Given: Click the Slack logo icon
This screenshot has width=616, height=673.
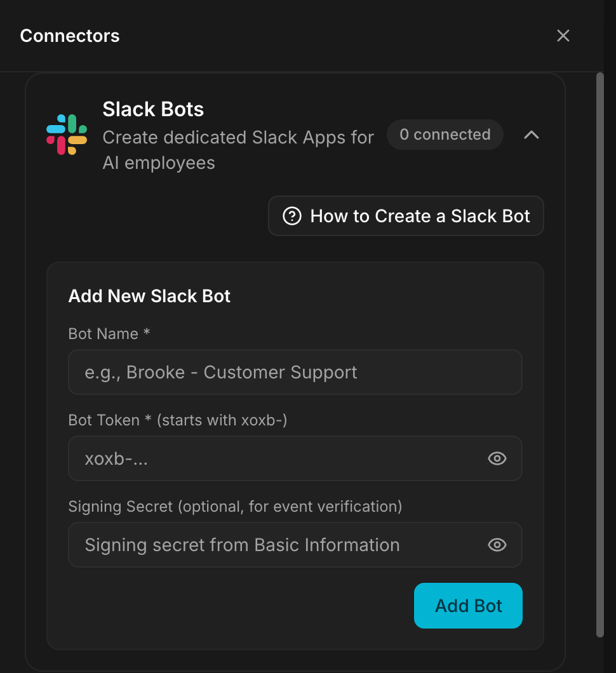Looking at the screenshot, I should [67, 135].
